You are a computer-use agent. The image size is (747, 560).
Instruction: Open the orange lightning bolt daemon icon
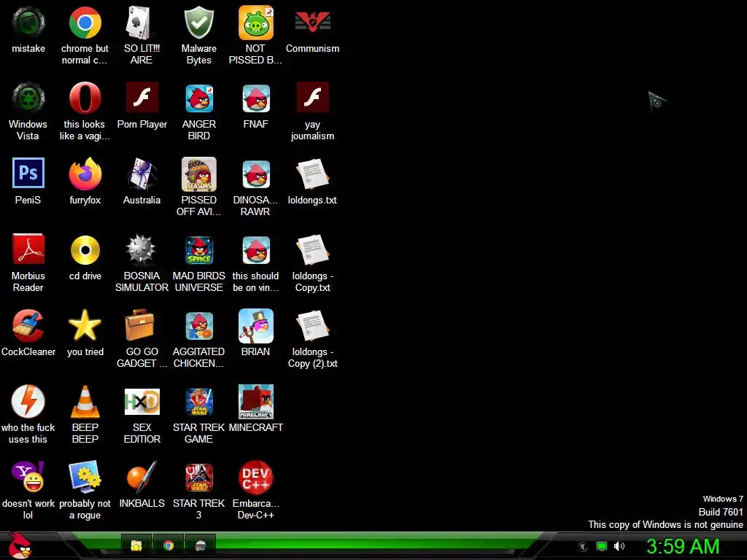(28, 401)
